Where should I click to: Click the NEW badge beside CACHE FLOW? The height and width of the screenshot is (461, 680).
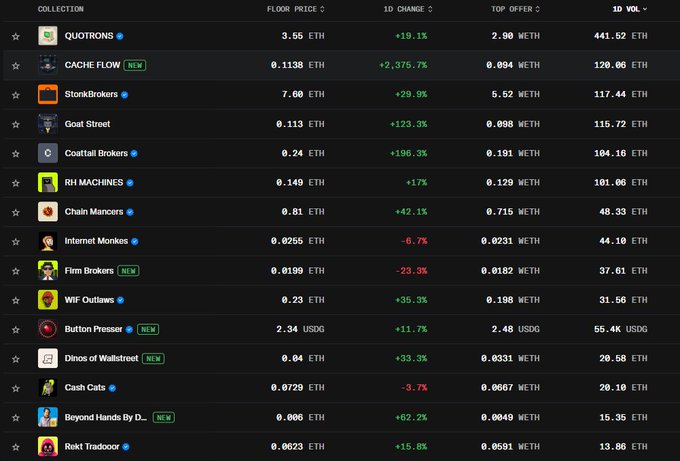click(135, 65)
